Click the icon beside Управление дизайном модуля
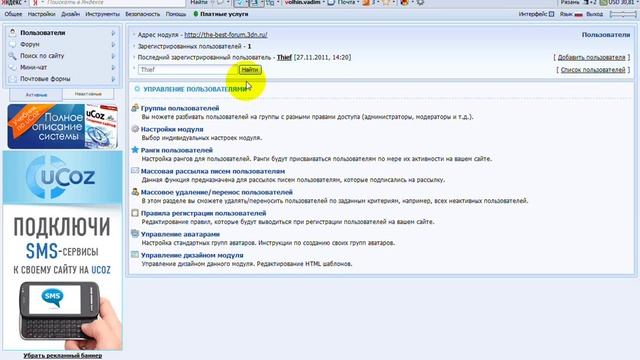 point(135,255)
